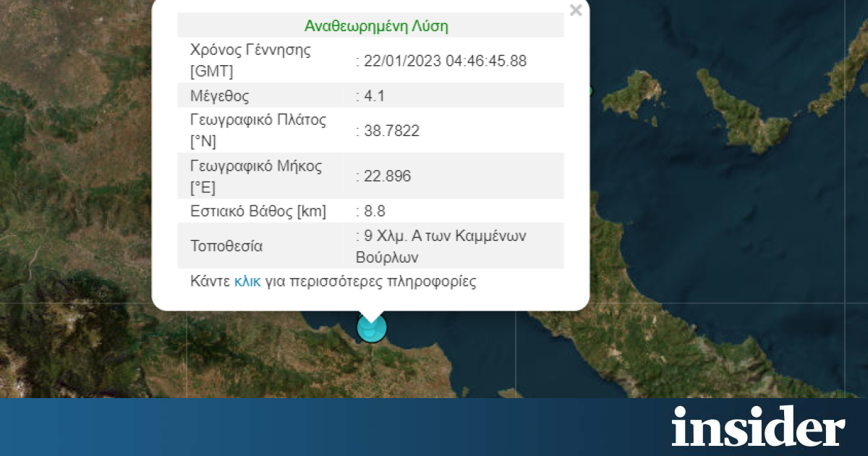The image size is (868, 456).
Task: Click the 'Μέγεθος' row label
Action: [x=219, y=96]
